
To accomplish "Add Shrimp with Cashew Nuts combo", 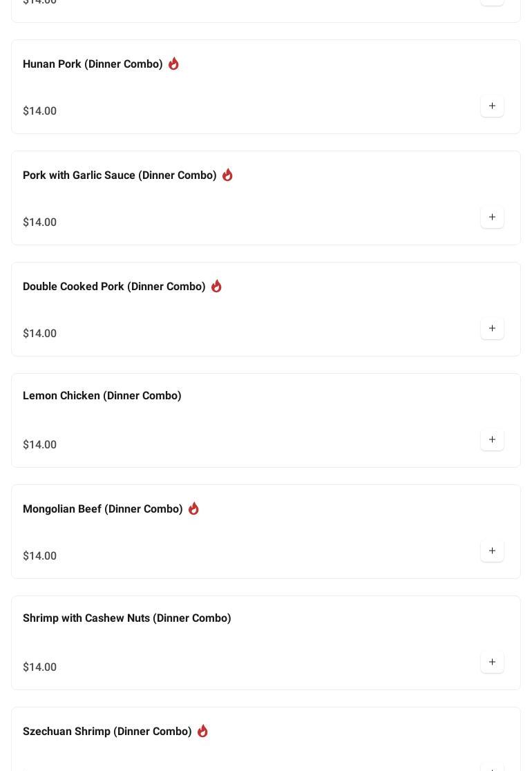I will tap(492, 663).
